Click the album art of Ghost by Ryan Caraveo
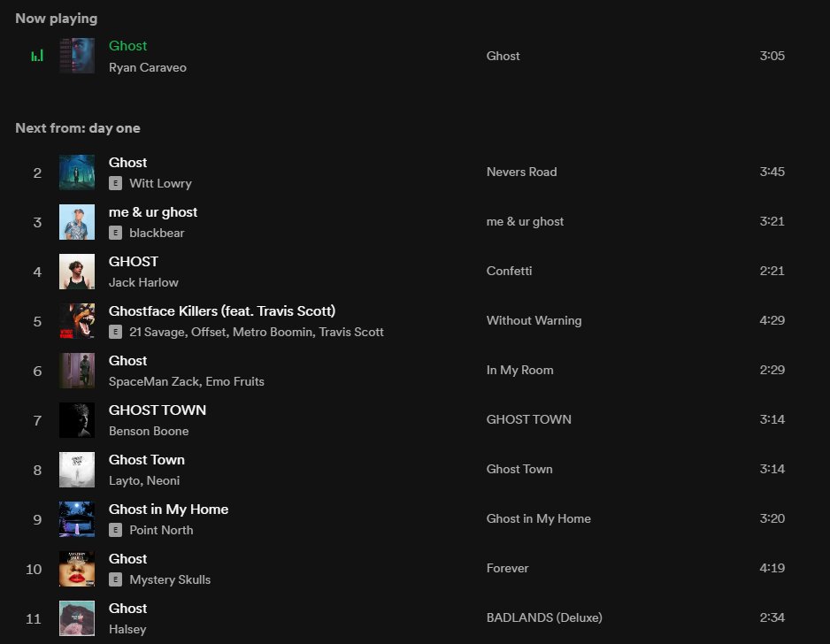830x644 pixels. click(77, 55)
